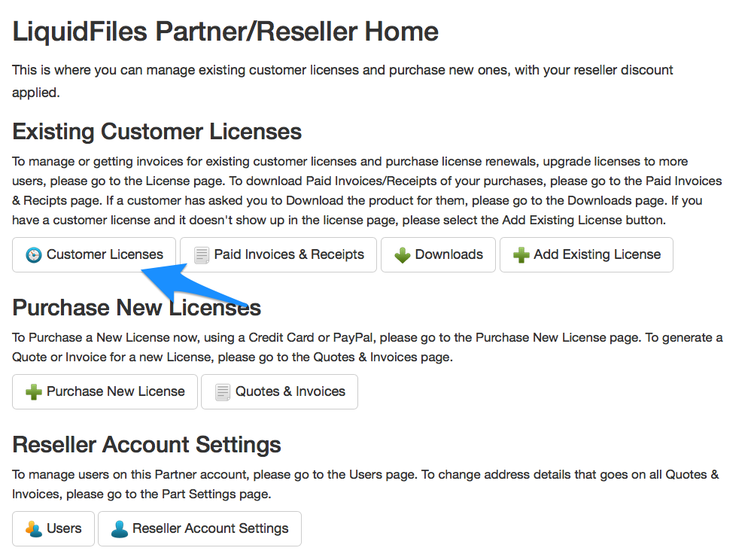Open the Users page
Screen dimensions: 754x560
coord(53,528)
